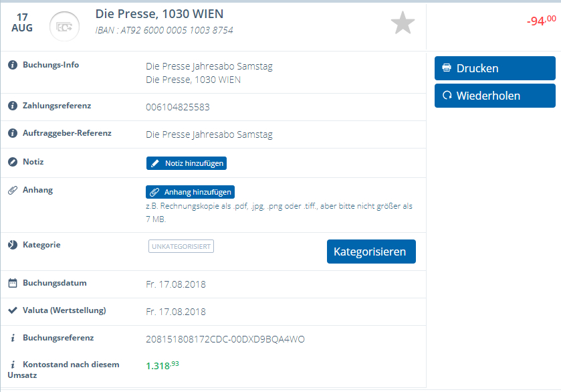The height and width of the screenshot is (392, 561).
Task: Click the circular arrow icon inside Wiederholen
Action: click(447, 95)
